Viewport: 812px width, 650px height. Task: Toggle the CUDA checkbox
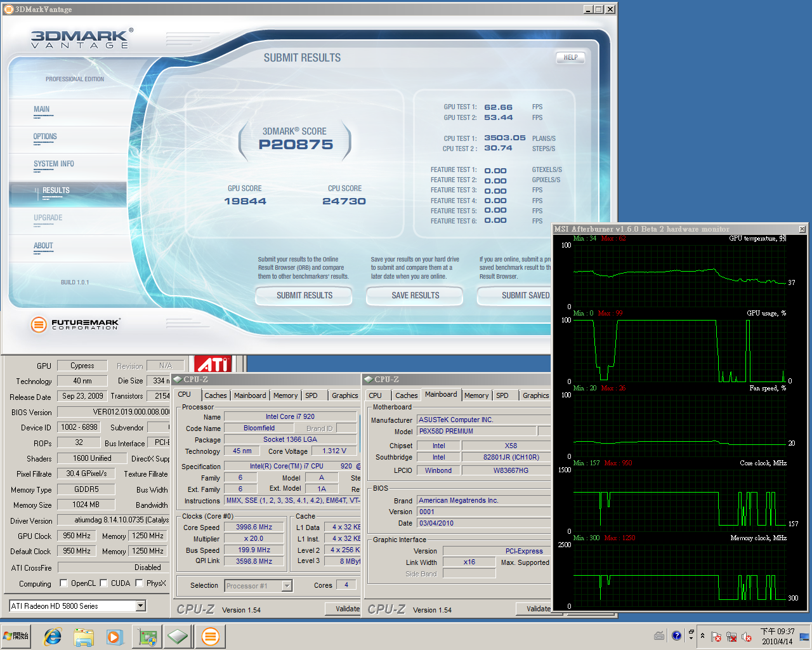(103, 583)
